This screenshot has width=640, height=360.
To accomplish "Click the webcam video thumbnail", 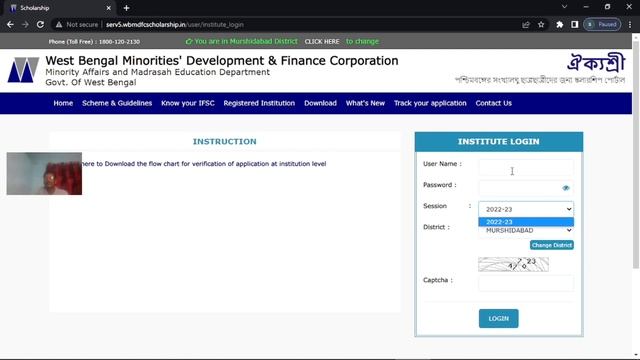I will (x=44, y=173).
